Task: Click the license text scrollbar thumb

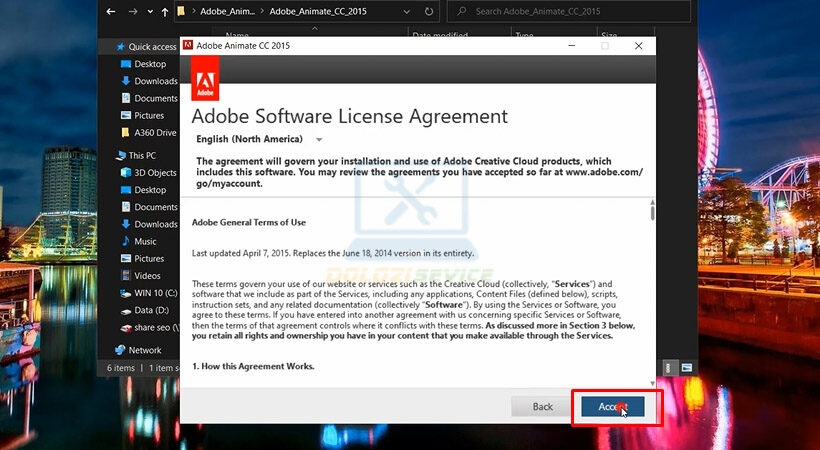Action: click(x=652, y=213)
